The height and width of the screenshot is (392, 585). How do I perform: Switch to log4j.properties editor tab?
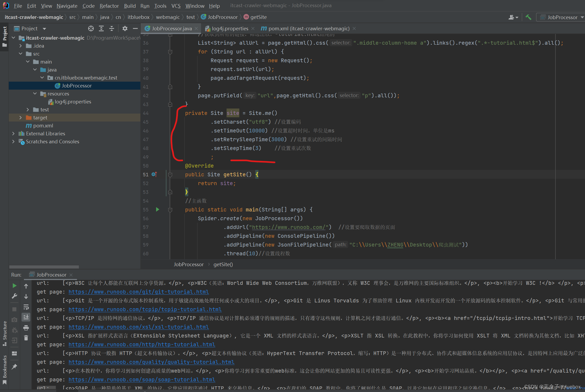[230, 28]
